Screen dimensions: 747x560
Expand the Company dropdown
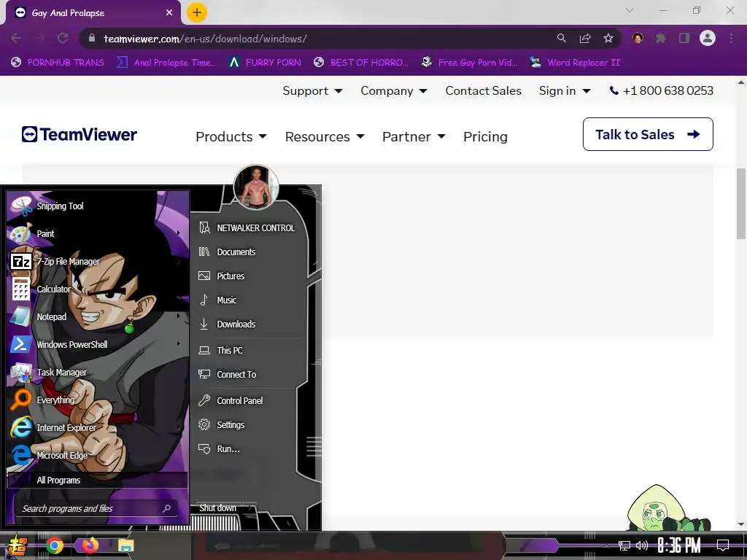coord(394,90)
